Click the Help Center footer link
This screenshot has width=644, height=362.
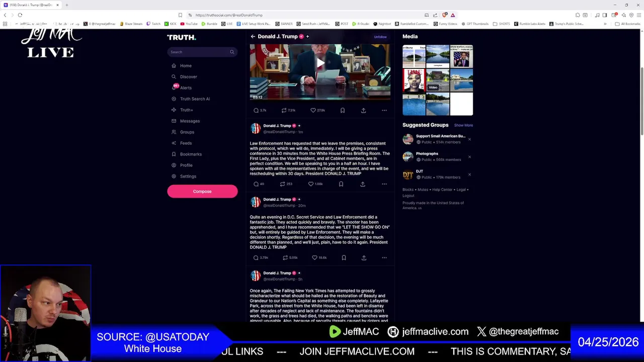(442, 190)
